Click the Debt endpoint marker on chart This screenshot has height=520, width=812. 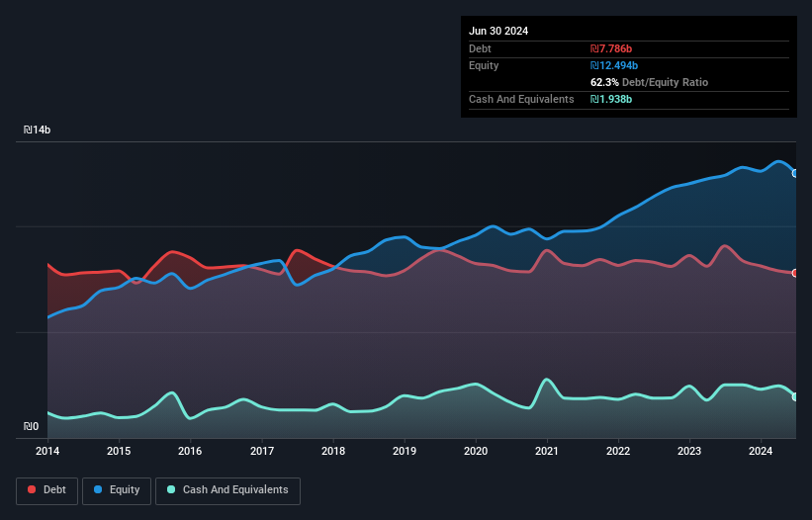(x=795, y=273)
